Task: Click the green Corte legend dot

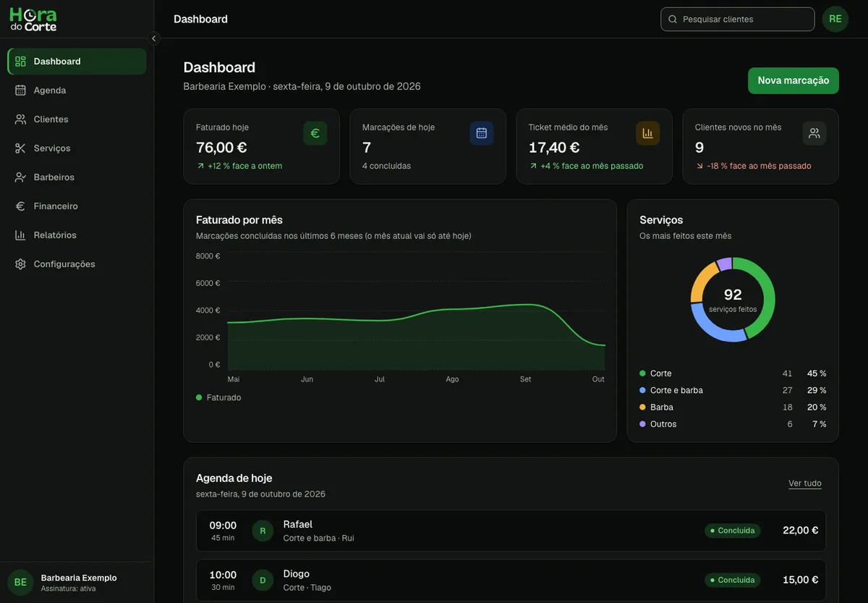Action: point(642,374)
